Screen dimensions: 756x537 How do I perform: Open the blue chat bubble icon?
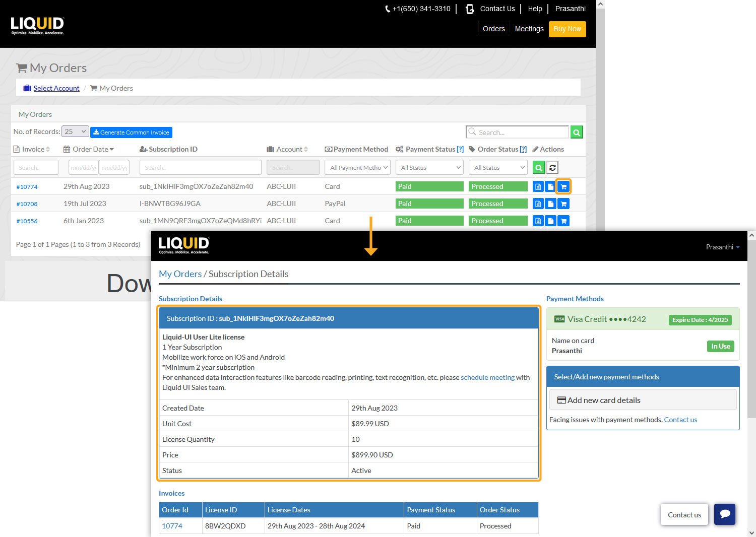click(725, 514)
